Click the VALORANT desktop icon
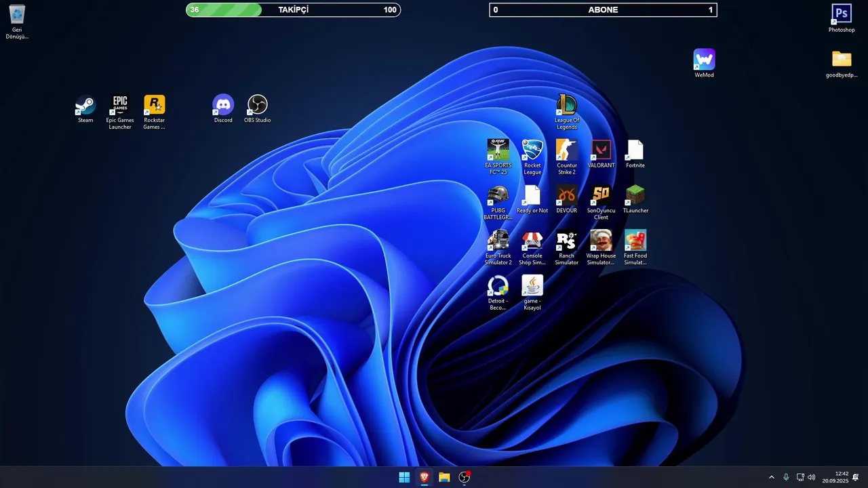This screenshot has height=488, width=868. point(601,154)
